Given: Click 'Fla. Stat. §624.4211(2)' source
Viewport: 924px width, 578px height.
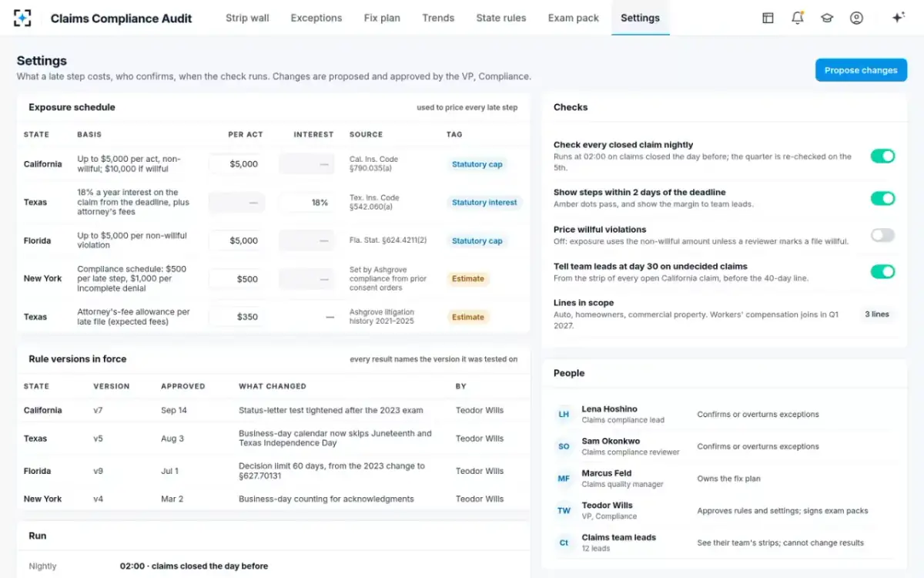Looking at the screenshot, I should click(388, 240).
